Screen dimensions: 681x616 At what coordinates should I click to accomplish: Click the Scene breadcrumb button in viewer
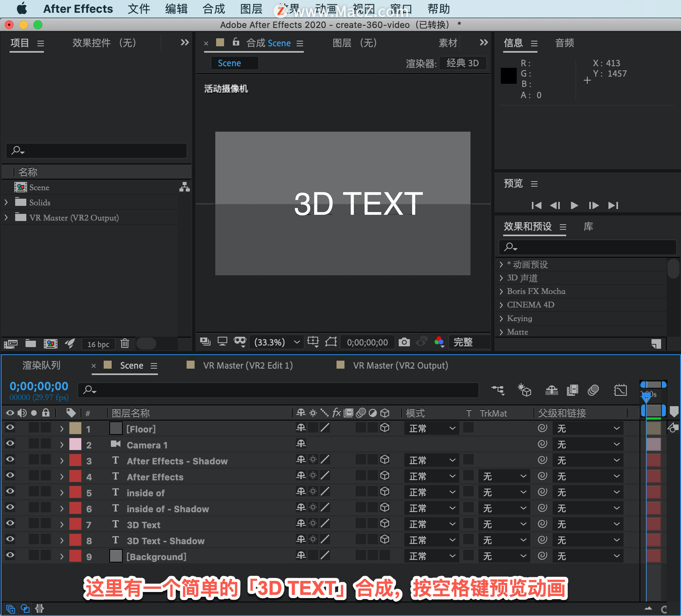point(234,63)
